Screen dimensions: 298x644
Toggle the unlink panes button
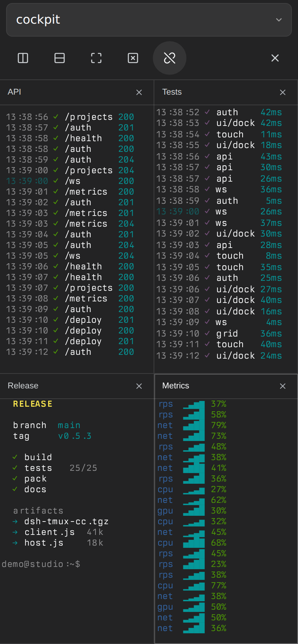point(170,58)
